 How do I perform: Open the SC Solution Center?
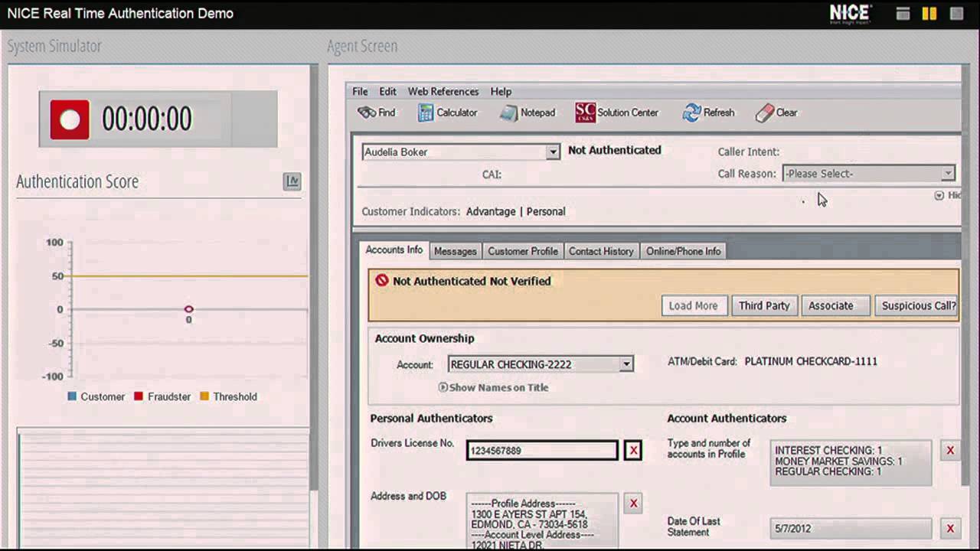[x=617, y=112]
